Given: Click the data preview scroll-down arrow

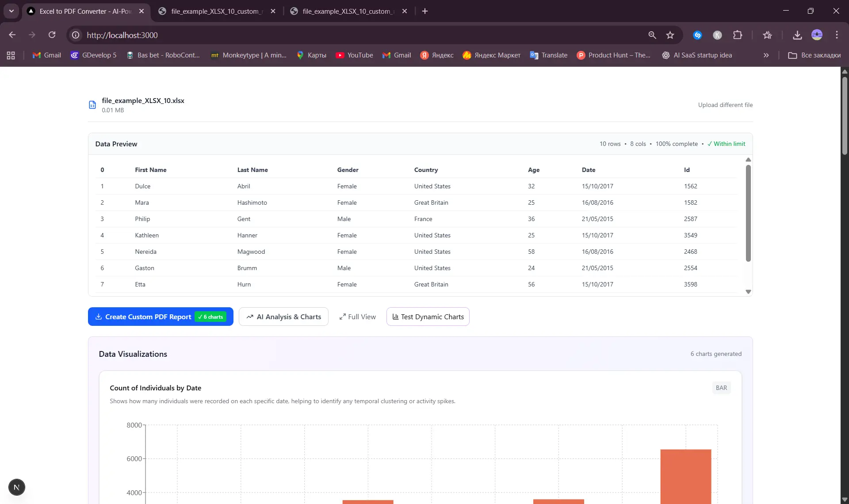Looking at the screenshot, I should tap(748, 292).
